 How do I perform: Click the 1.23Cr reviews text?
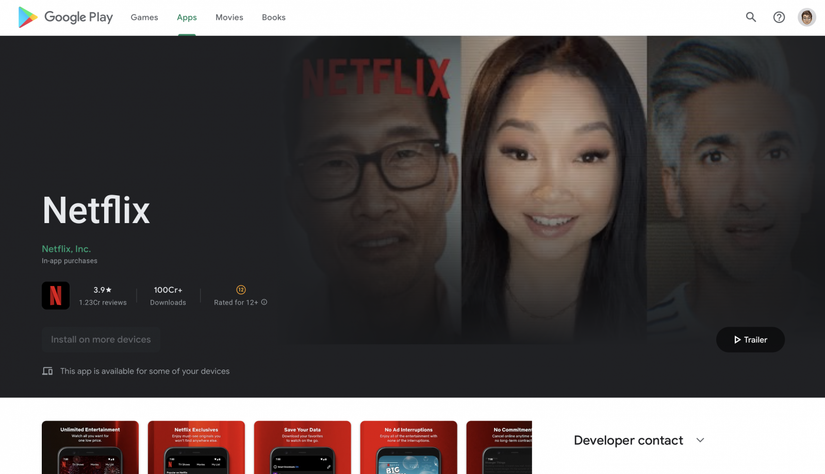coord(103,302)
